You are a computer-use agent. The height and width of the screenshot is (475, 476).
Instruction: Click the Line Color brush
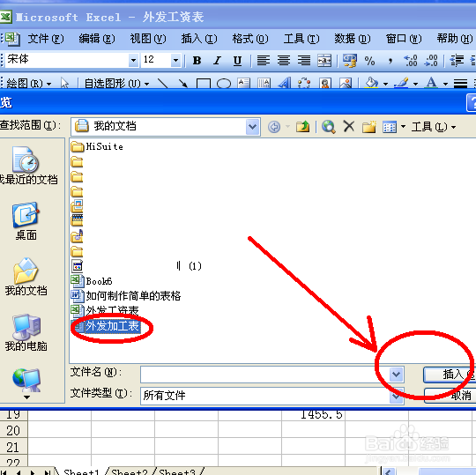(402, 83)
